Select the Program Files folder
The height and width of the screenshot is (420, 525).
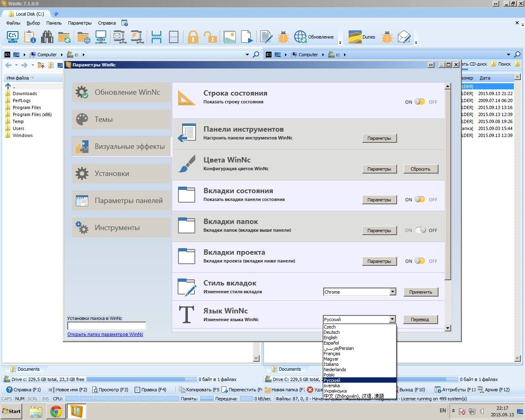[27, 107]
